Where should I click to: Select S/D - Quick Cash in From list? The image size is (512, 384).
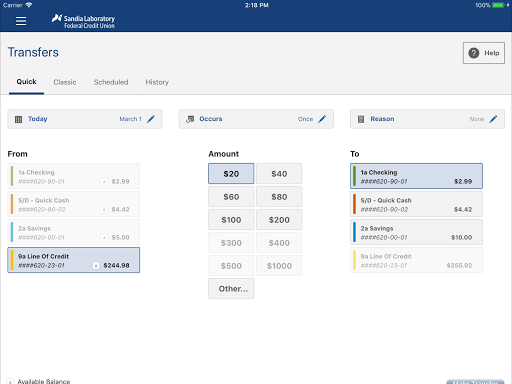coord(74,204)
